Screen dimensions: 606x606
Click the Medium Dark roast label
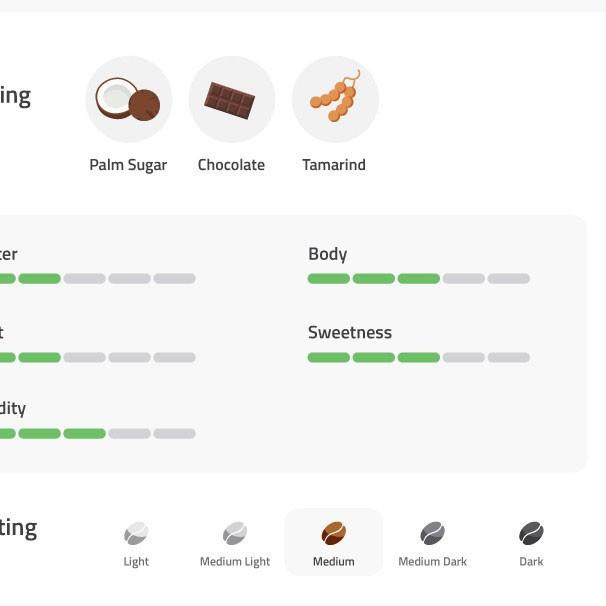(x=432, y=562)
